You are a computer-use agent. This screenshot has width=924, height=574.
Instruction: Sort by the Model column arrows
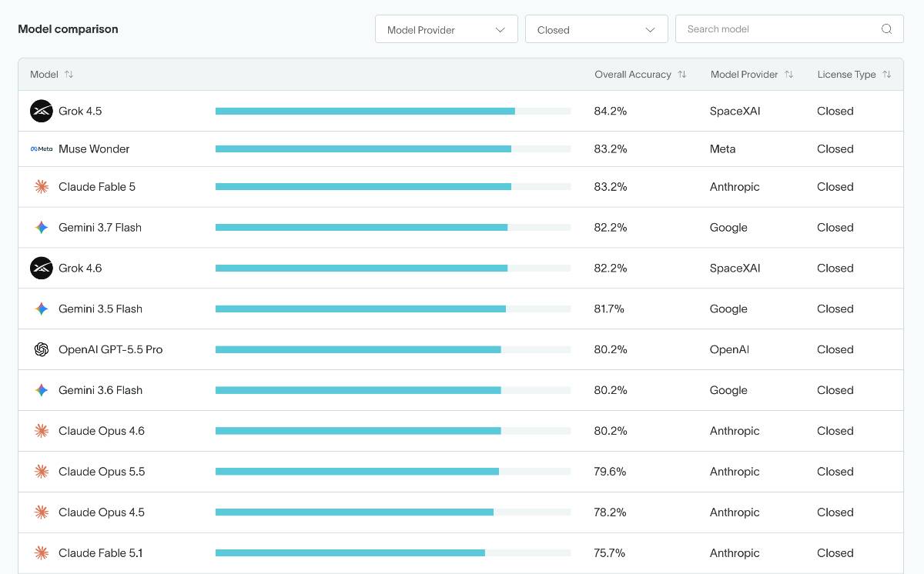click(69, 75)
